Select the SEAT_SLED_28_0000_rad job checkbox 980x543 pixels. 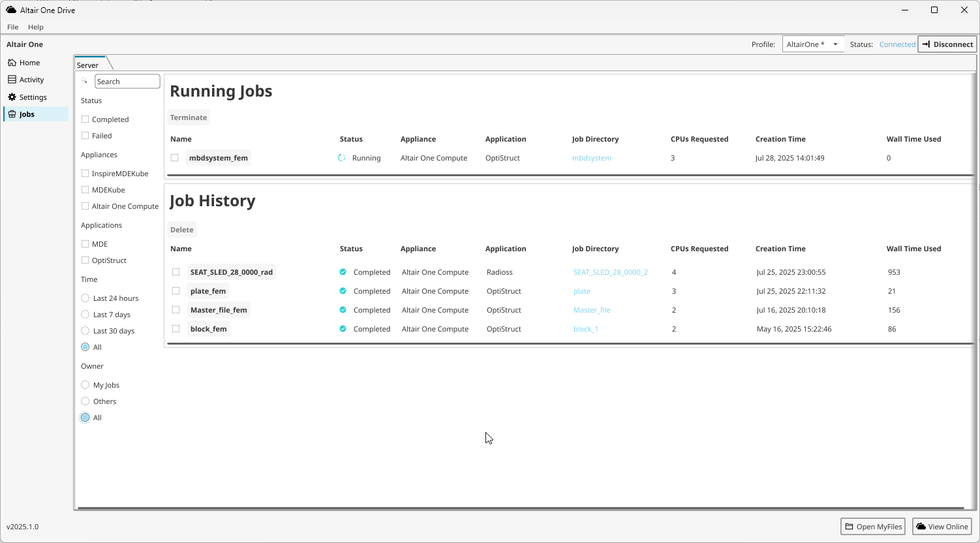click(176, 272)
